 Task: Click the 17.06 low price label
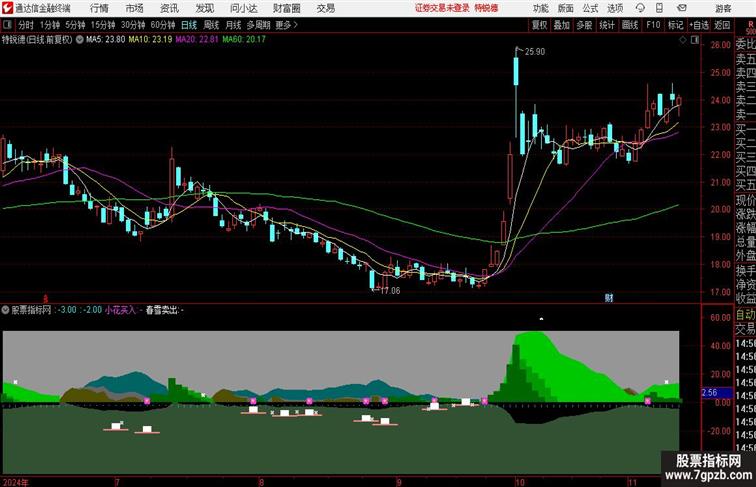390,291
